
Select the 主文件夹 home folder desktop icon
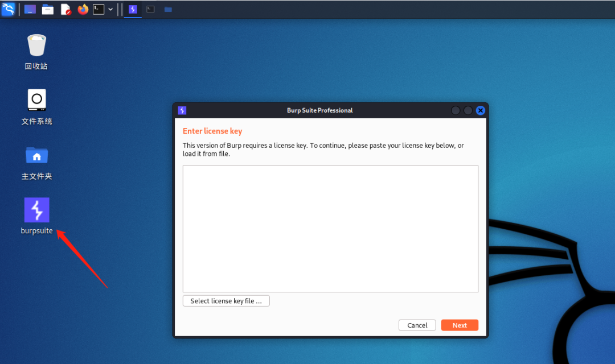(x=36, y=163)
